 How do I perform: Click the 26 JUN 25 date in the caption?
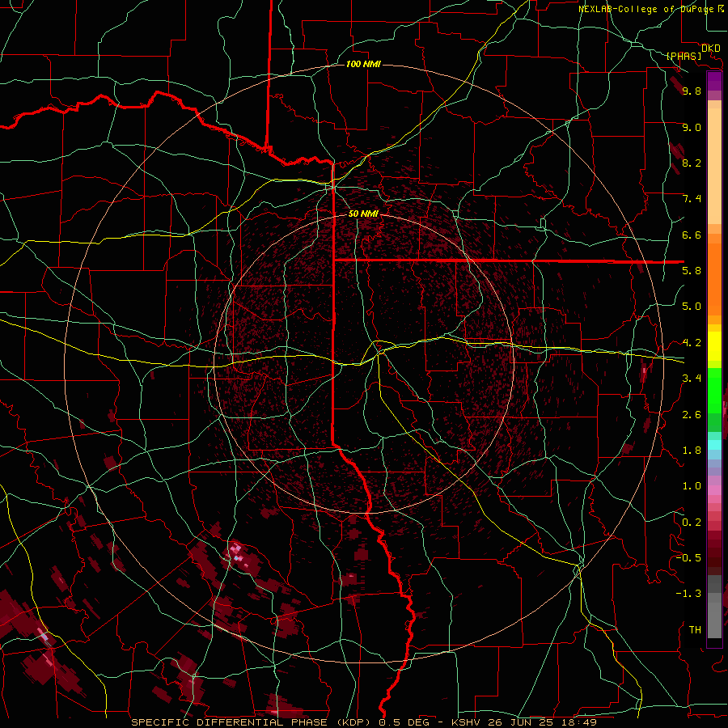(x=520, y=722)
